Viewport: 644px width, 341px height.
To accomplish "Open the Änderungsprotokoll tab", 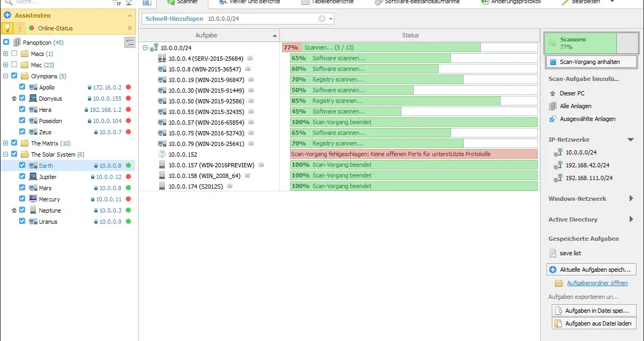I will pos(511,3).
